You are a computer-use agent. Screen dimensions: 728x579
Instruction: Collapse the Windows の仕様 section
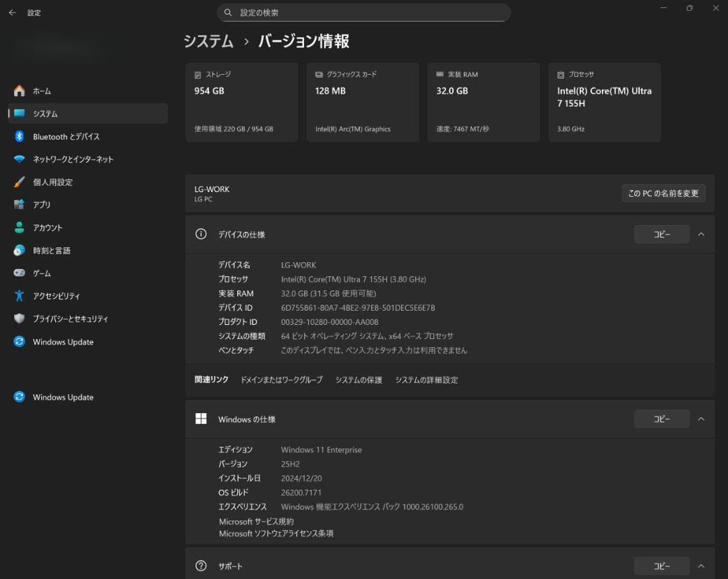click(701, 419)
